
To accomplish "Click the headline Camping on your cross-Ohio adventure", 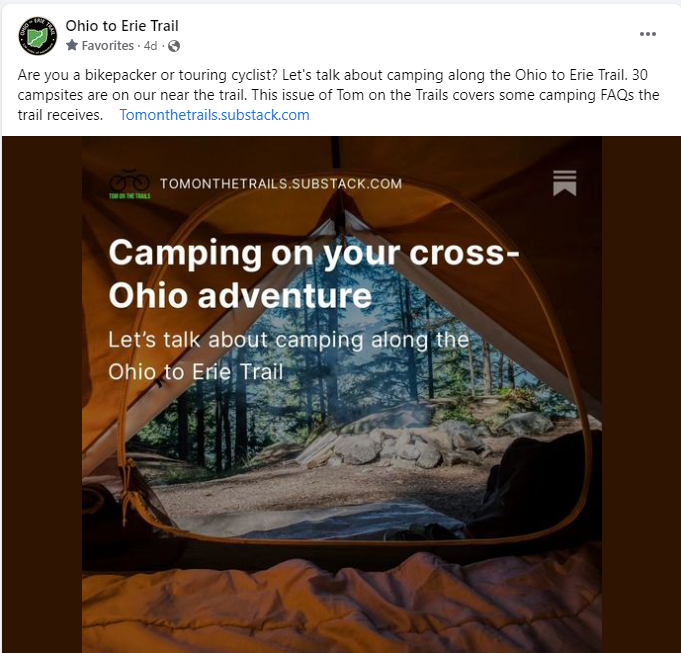I will pos(314,274).
